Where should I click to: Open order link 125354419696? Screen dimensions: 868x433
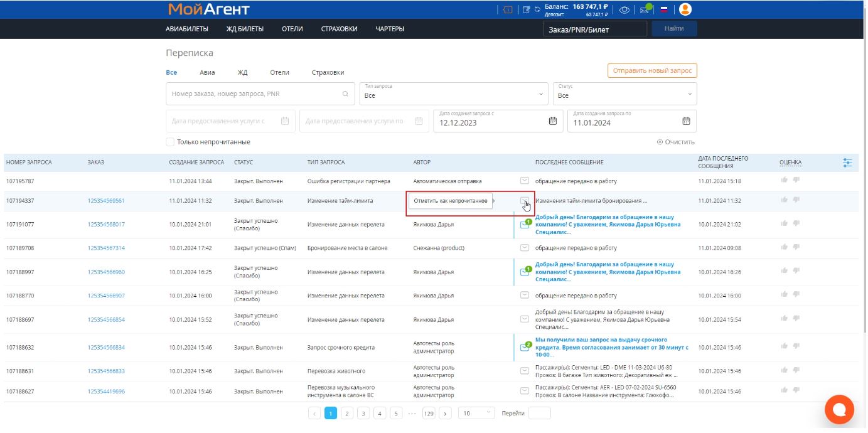[106, 391]
